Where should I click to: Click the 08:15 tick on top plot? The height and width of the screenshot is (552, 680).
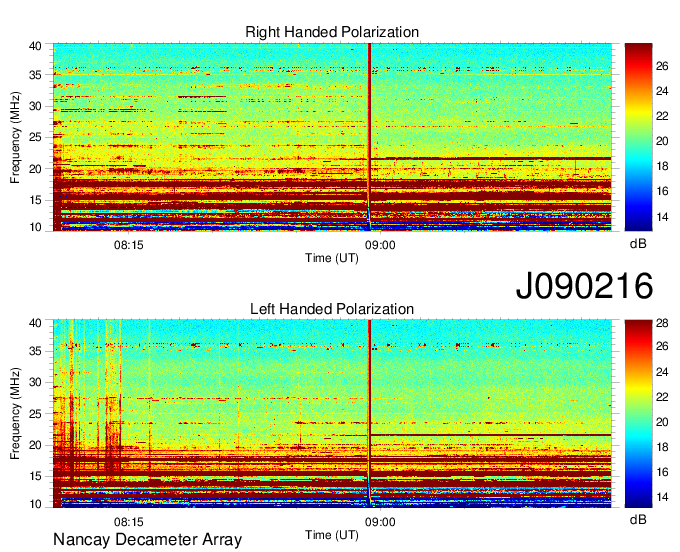pos(128,245)
